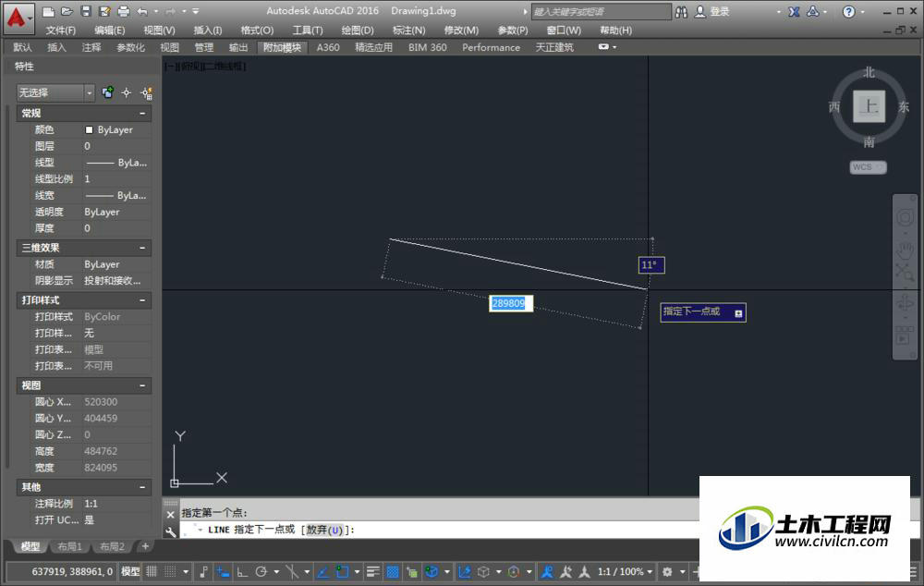Screen dimensions: 924x586
Task: Click the 11° angle dynamic input box
Action: pyautogui.click(x=651, y=265)
